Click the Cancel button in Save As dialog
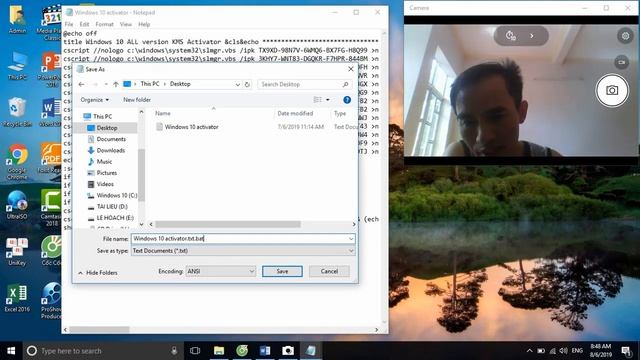This screenshot has height=360, width=640. 329,271
